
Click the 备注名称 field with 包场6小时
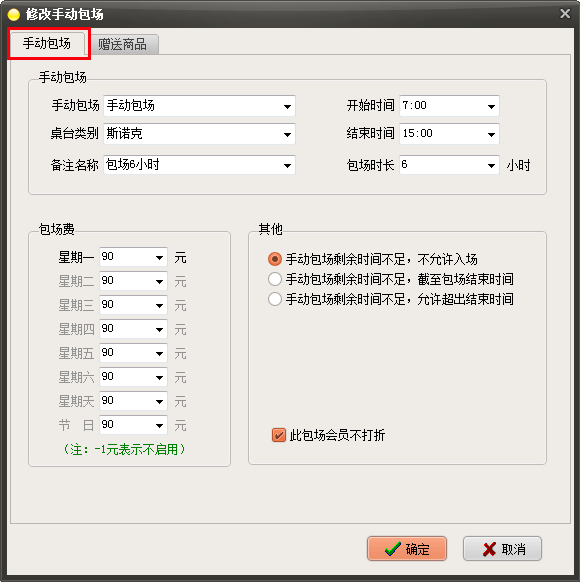199,165
